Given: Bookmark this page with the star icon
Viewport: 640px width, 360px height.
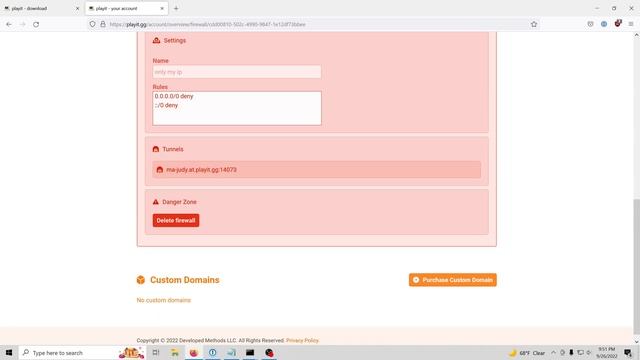Looking at the screenshot, I should [534, 24].
